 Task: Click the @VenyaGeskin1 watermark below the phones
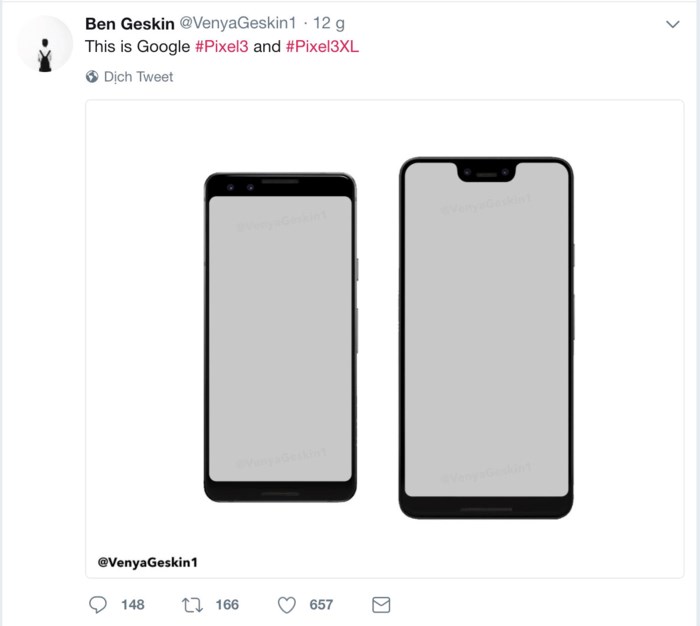[148, 562]
